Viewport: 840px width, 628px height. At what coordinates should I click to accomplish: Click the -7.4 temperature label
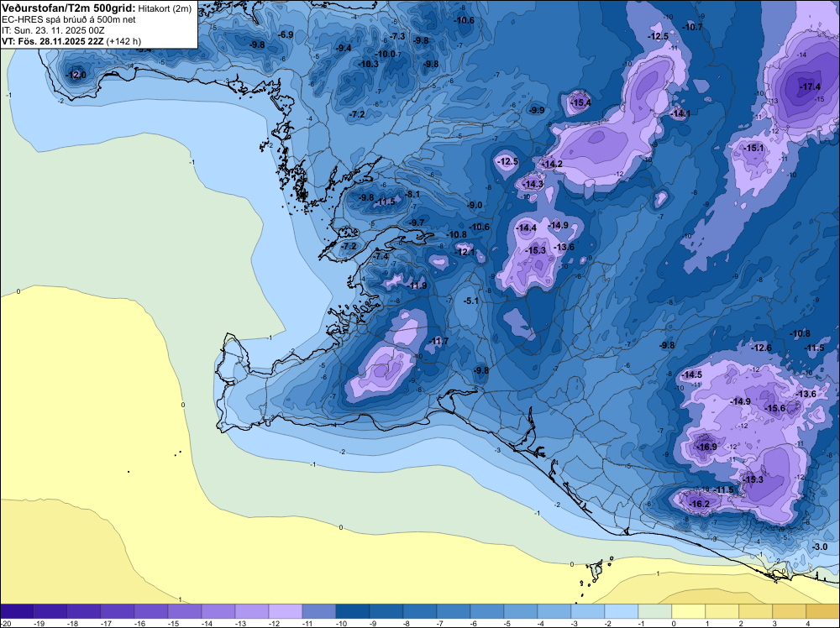click(x=381, y=257)
